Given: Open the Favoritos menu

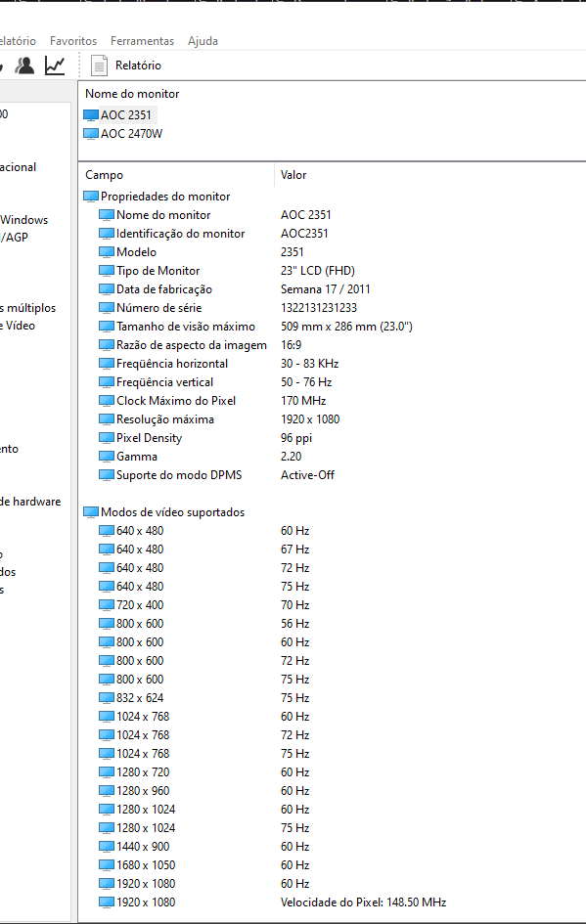Looking at the screenshot, I should click(x=73, y=41).
